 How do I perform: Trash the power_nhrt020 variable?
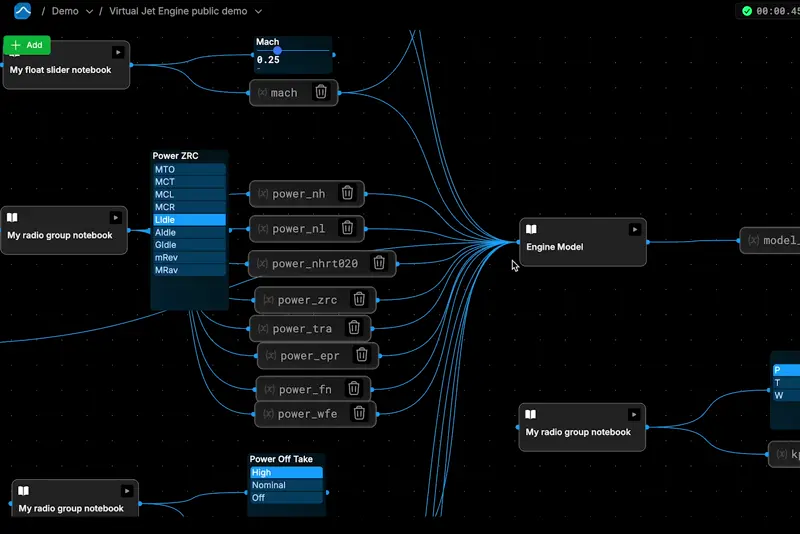(x=379, y=263)
